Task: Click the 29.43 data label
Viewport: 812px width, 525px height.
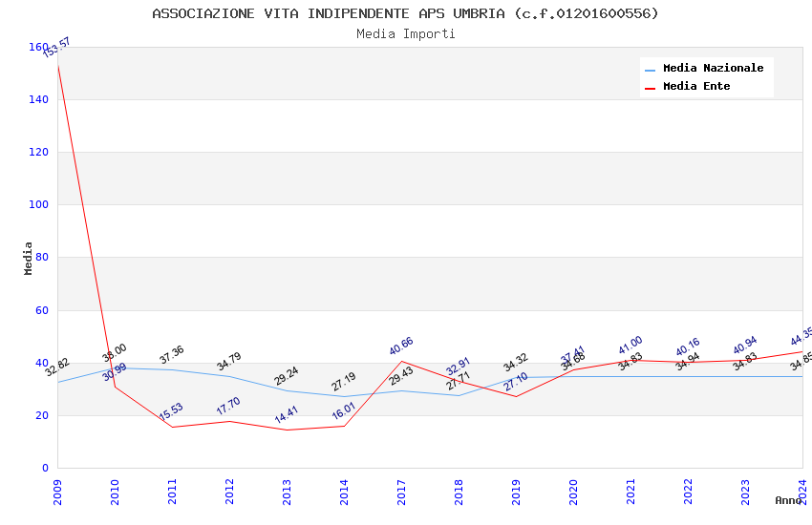Action: click(401, 376)
